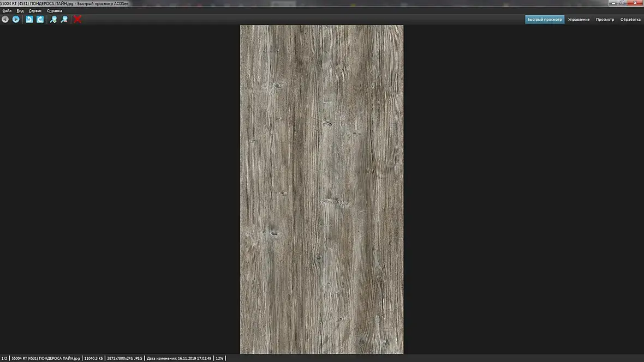Viewport: 644px width, 362px height.
Task: Zoom out with the magnifier minus icon
Action: point(64,19)
